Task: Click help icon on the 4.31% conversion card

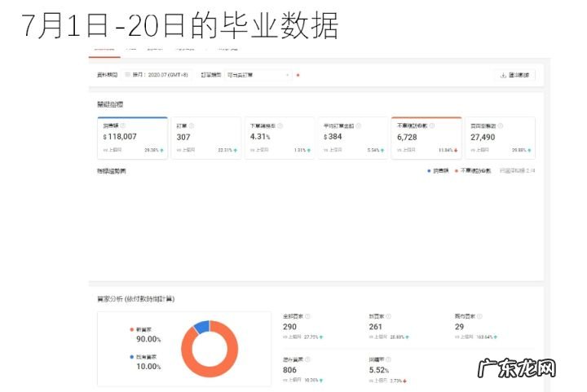Action: click(x=280, y=126)
